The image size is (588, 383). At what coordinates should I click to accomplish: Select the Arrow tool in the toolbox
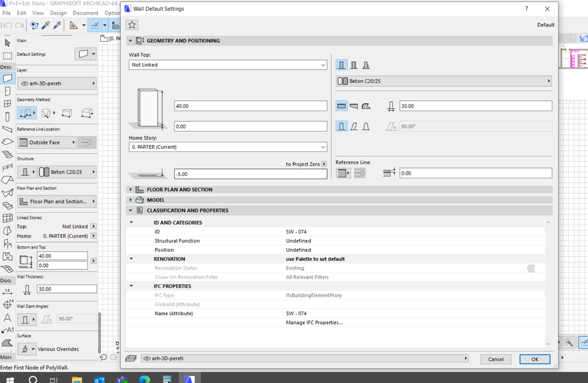tap(7, 42)
